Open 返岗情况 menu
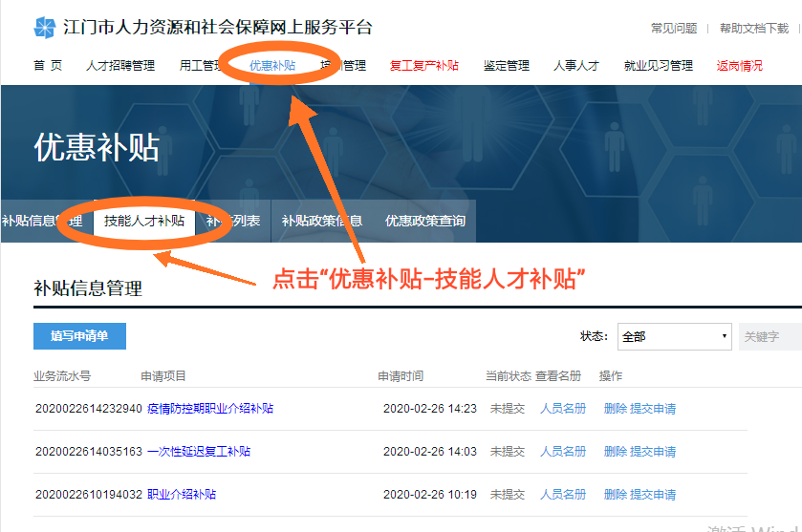 click(x=739, y=65)
